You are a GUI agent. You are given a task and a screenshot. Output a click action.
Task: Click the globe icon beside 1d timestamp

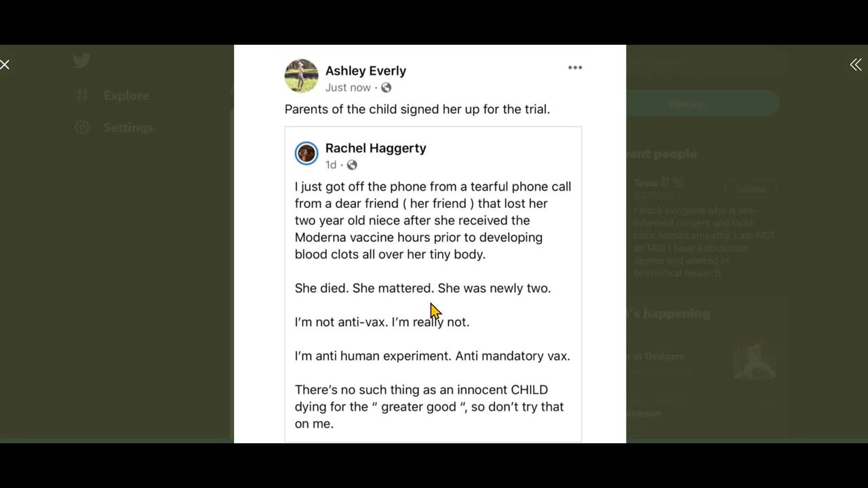tap(351, 165)
